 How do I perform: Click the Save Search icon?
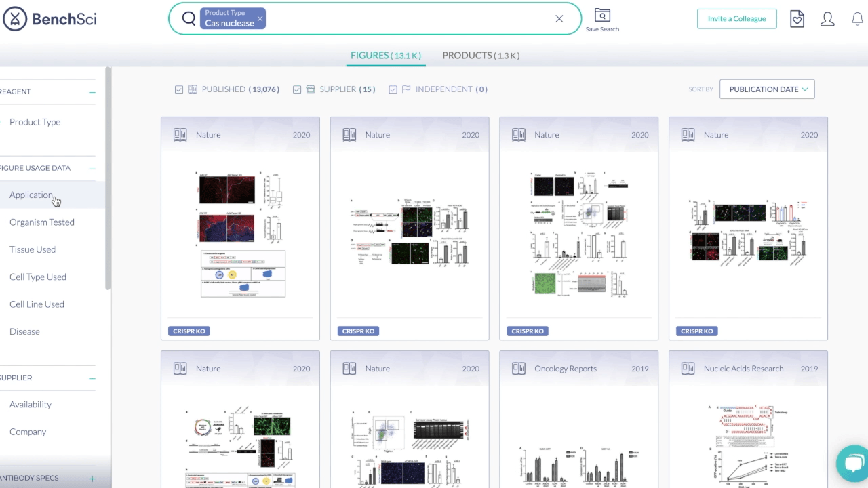point(602,20)
